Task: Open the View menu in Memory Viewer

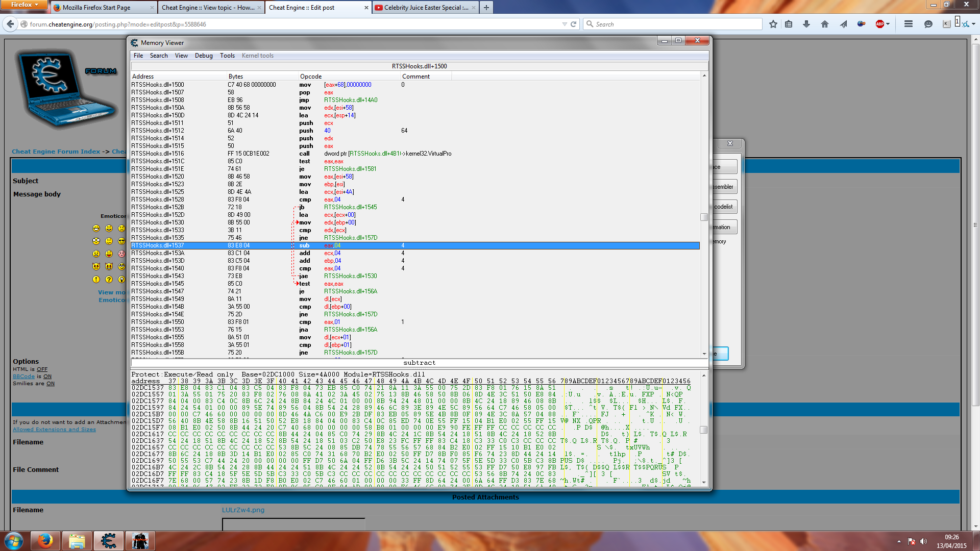Action: coord(181,56)
